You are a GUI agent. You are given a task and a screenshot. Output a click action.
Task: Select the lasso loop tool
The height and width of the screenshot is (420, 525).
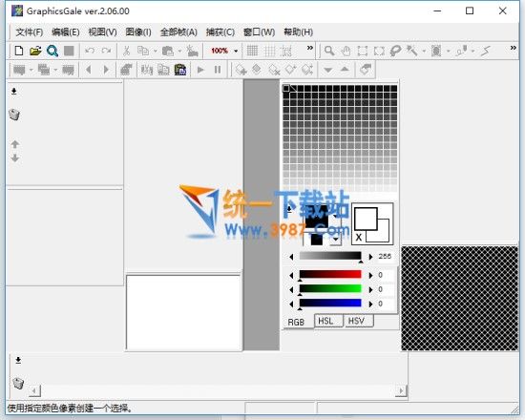coord(396,51)
